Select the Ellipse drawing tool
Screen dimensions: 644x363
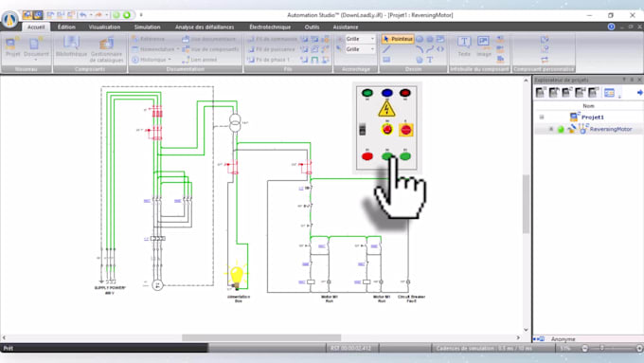coord(420,39)
